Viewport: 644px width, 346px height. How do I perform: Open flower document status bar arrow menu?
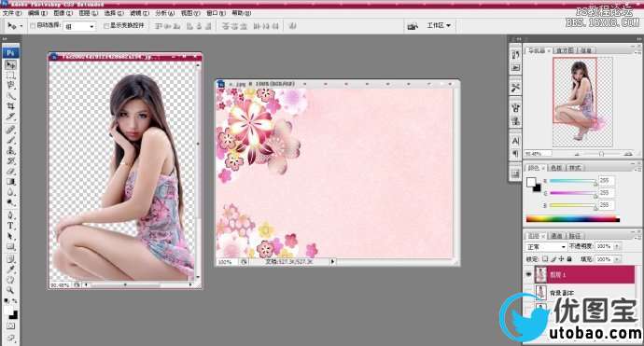tap(332, 261)
